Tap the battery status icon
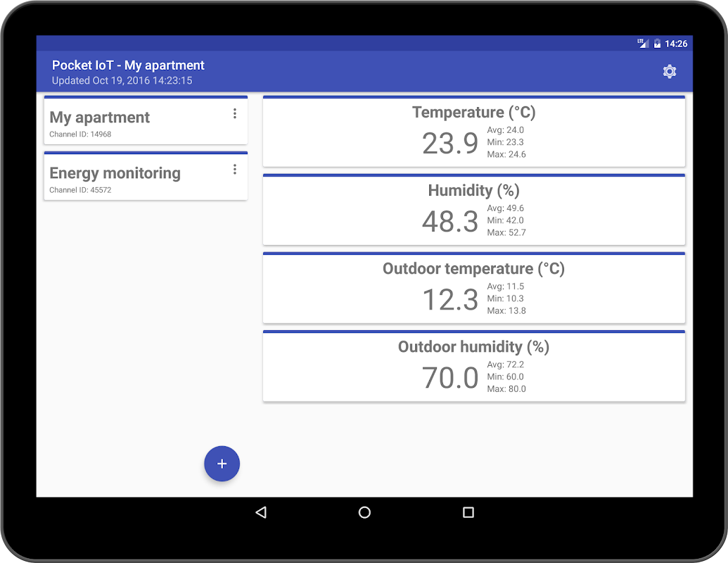 coord(657,44)
